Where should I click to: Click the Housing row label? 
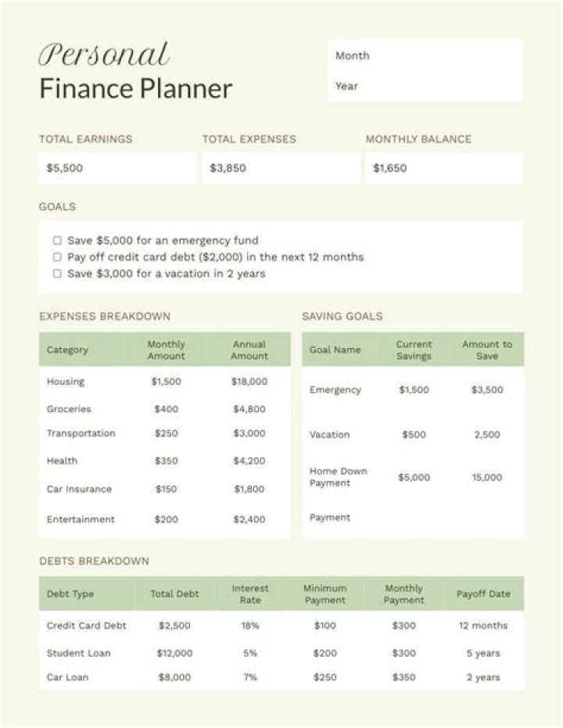[x=66, y=382]
